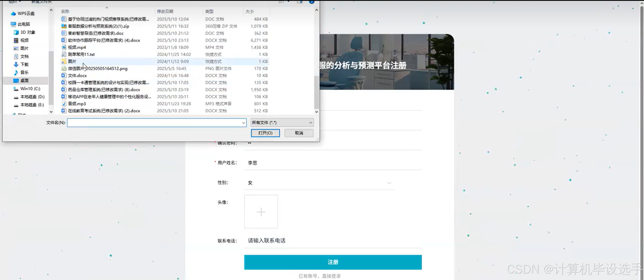The height and width of the screenshot is (280, 644).
Task: Click the 联系电话 input field
Action: (333, 241)
